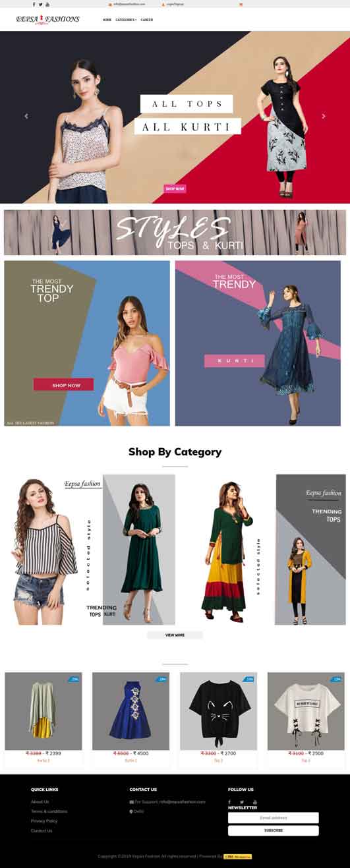Expand the Categories dropdown in navigation
Image resolution: width=350 pixels, height=868 pixels.
[126, 20]
